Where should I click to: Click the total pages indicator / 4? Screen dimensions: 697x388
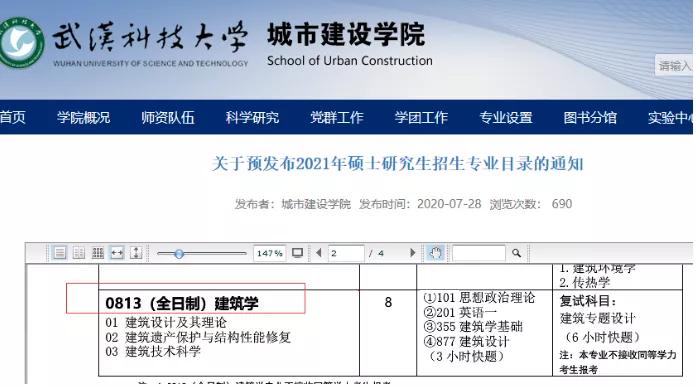(377, 253)
